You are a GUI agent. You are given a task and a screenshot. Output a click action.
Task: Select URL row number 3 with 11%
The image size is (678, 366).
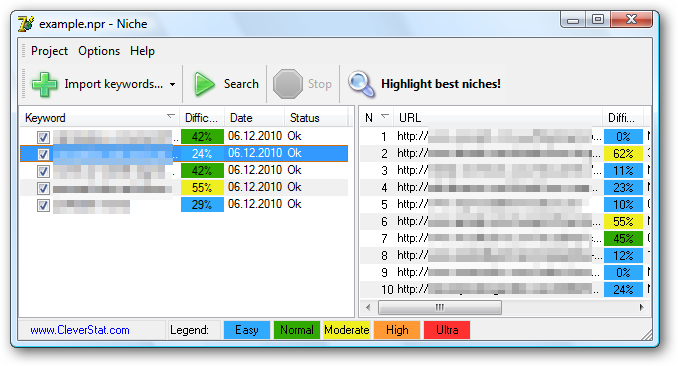tap(505, 170)
